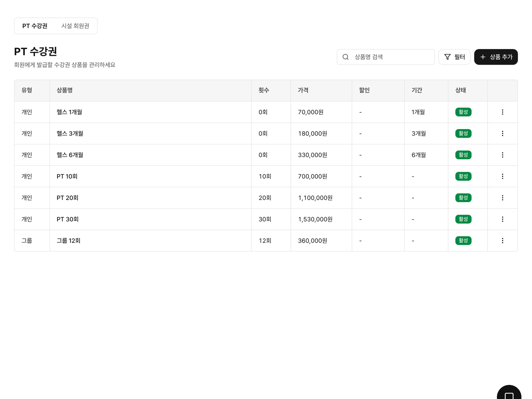Select the PT 30회 product name
The height and width of the screenshot is (399, 532).
[68, 219]
